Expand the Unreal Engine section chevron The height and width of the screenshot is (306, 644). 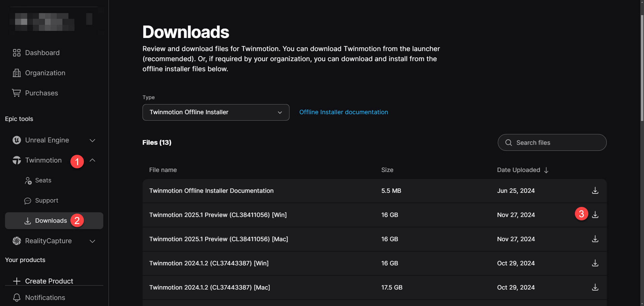[93, 140]
